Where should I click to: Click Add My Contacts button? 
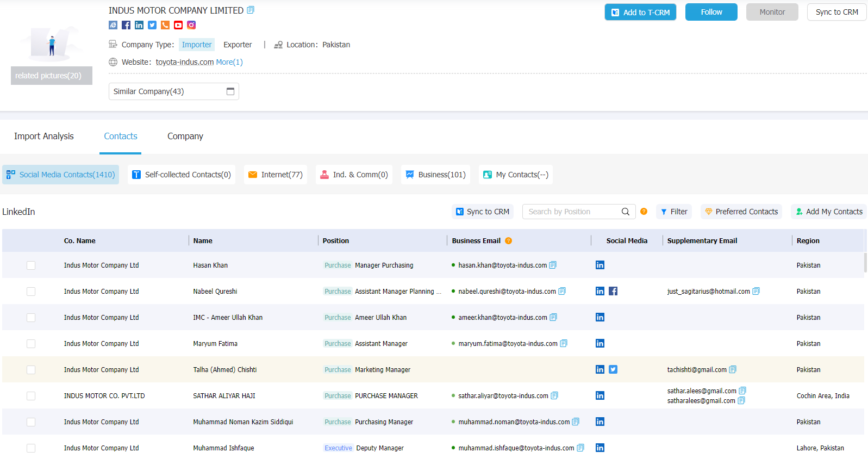pyautogui.click(x=829, y=212)
